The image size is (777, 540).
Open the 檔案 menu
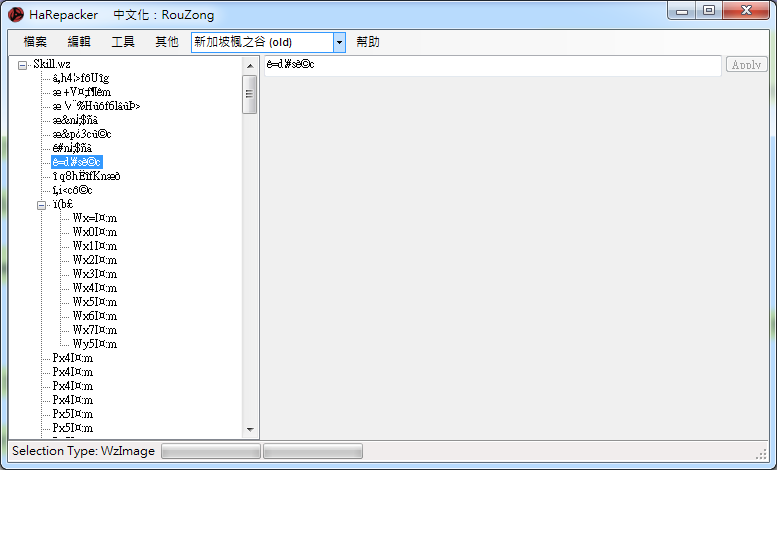35,42
